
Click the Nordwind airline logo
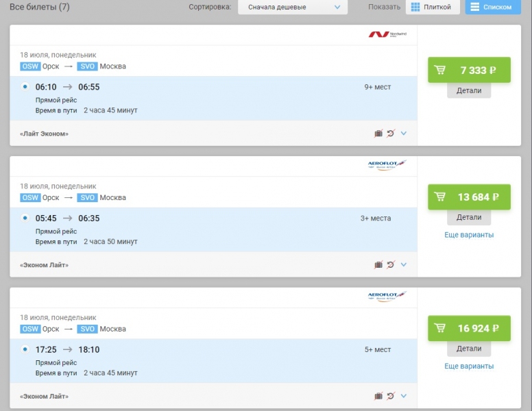(x=387, y=34)
